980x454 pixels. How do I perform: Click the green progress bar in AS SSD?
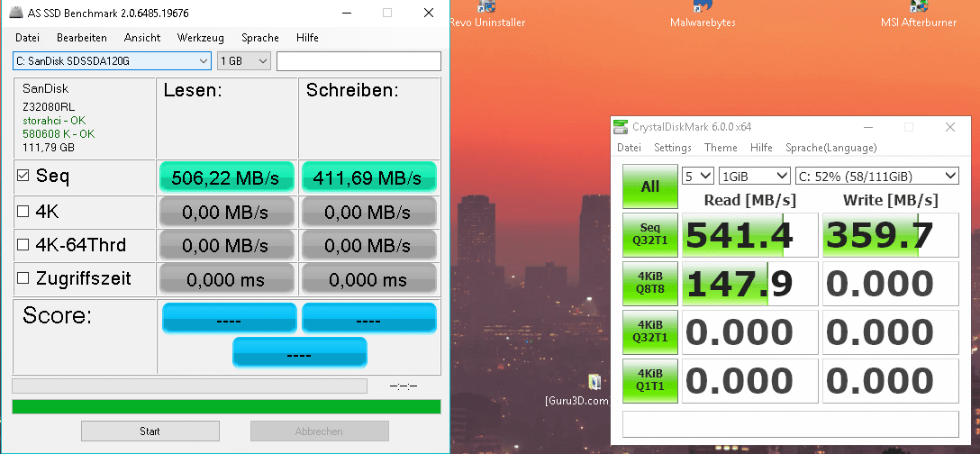coord(226,406)
